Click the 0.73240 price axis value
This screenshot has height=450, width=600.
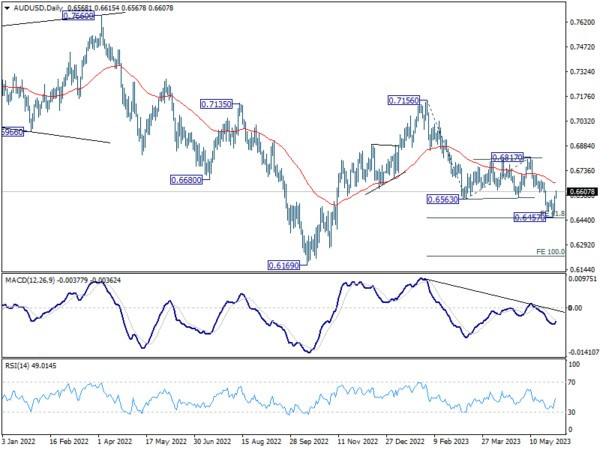[x=583, y=72]
